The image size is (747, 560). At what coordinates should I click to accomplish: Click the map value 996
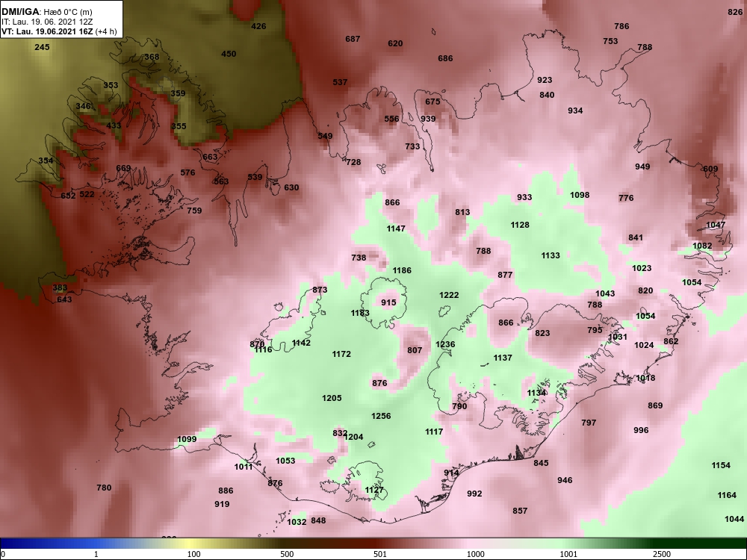click(641, 430)
